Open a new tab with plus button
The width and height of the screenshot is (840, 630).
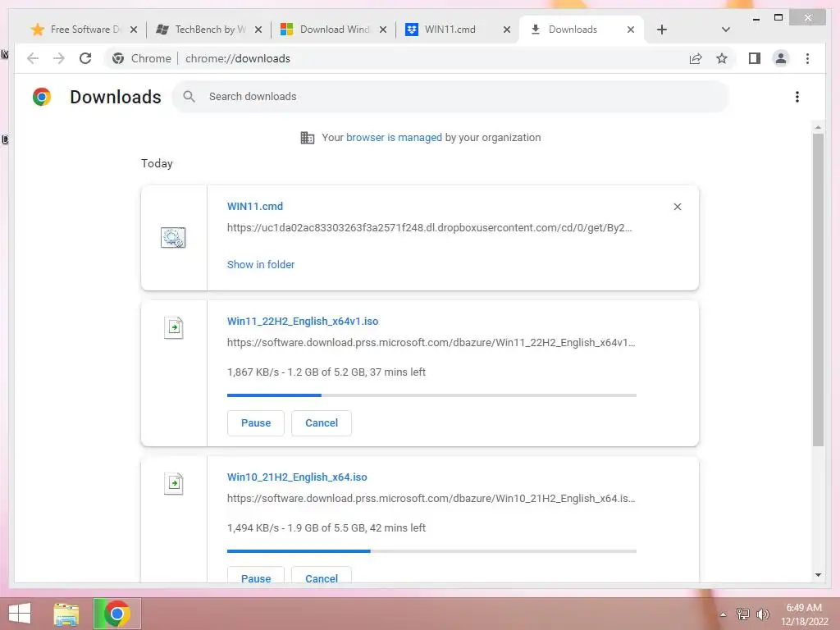(x=662, y=30)
